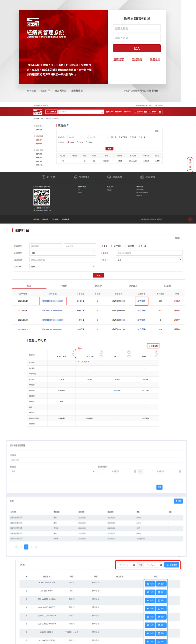
Task: Switch to 處理中 orders tab
Action: click(98, 286)
